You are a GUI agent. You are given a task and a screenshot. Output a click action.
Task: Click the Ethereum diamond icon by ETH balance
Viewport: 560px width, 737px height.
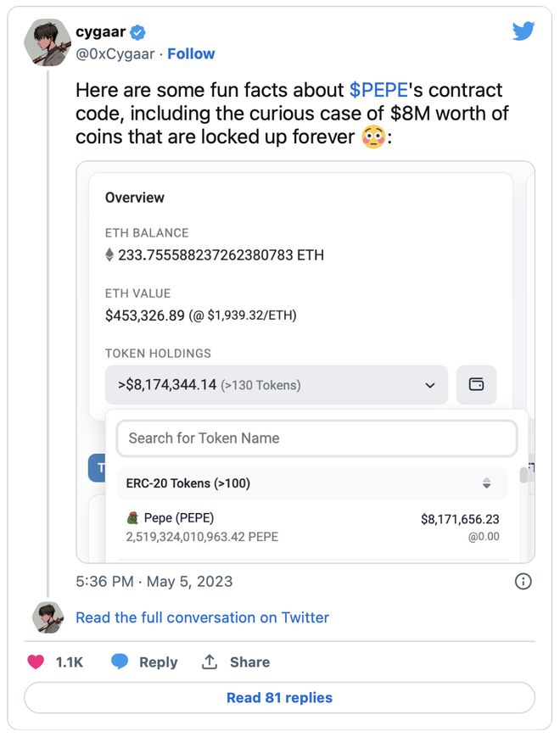coord(109,254)
